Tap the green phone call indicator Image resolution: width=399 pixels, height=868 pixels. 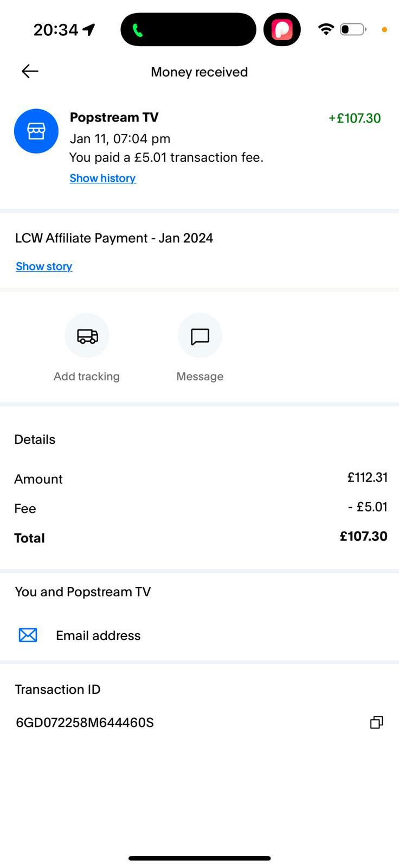click(x=138, y=30)
